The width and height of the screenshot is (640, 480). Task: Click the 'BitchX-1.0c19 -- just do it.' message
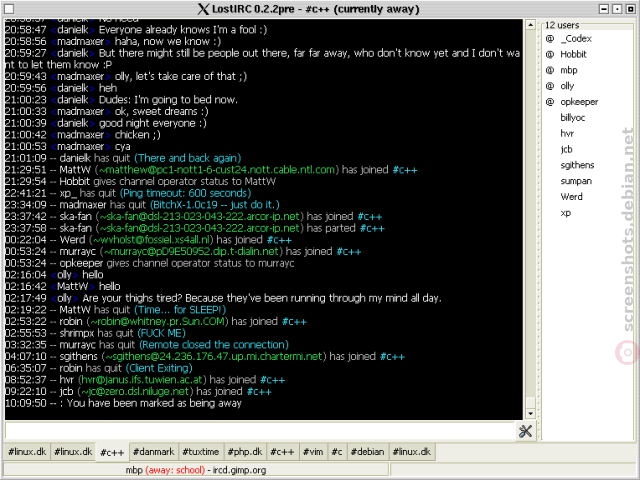[215, 205]
